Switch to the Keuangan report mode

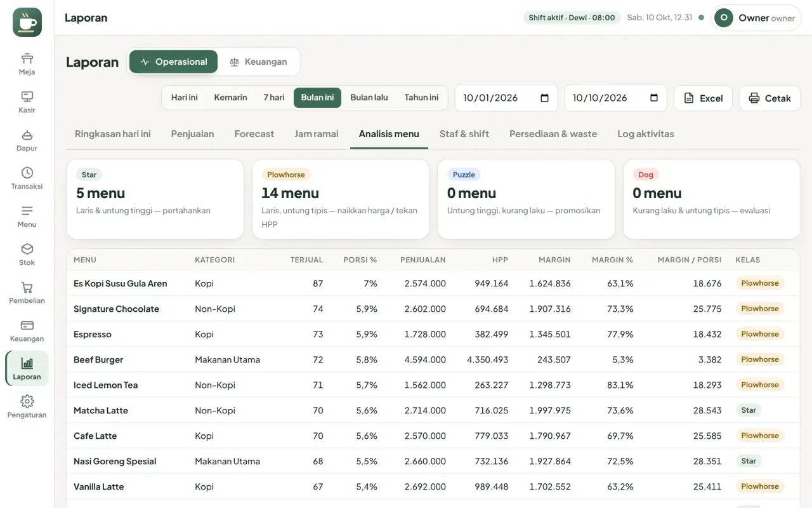click(x=258, y=62)
